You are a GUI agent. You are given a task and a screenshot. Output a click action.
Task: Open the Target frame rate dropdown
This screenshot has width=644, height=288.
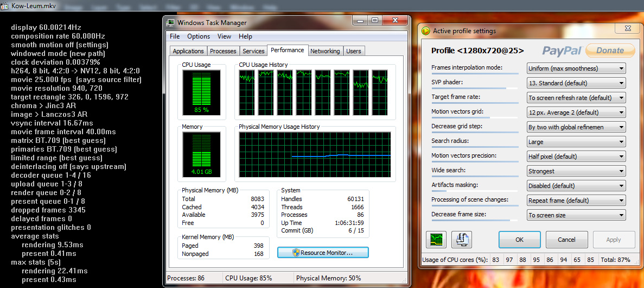point(576,98)
